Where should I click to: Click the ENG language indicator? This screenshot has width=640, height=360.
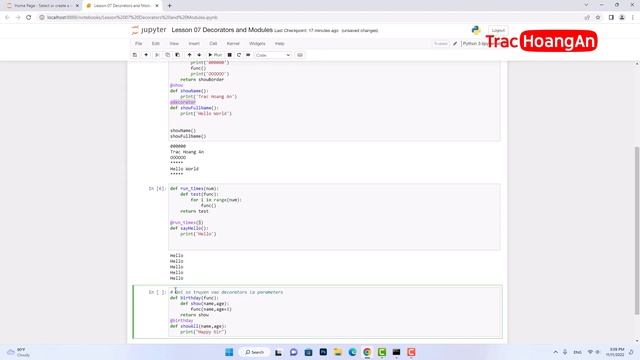click(x=578, y=352)
